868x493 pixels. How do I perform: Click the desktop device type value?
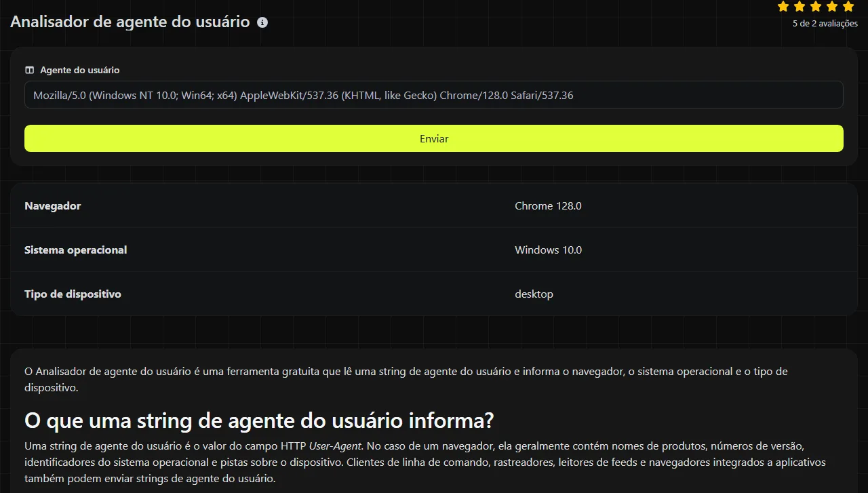point(534,294)
